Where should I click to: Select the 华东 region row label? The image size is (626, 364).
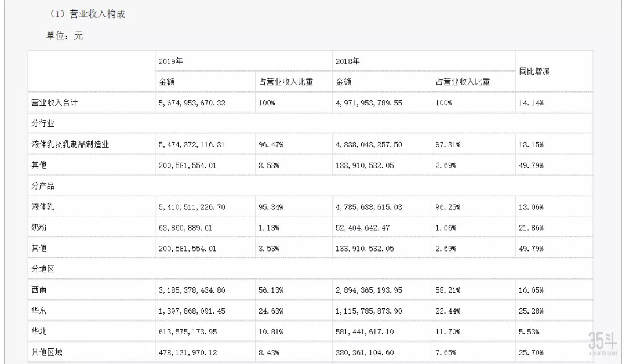coord(39,311)
